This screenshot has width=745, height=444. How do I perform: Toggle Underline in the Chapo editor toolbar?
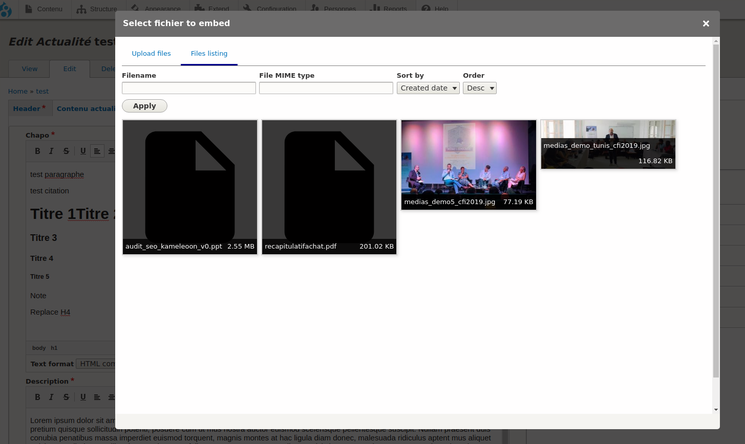point(83,151)
